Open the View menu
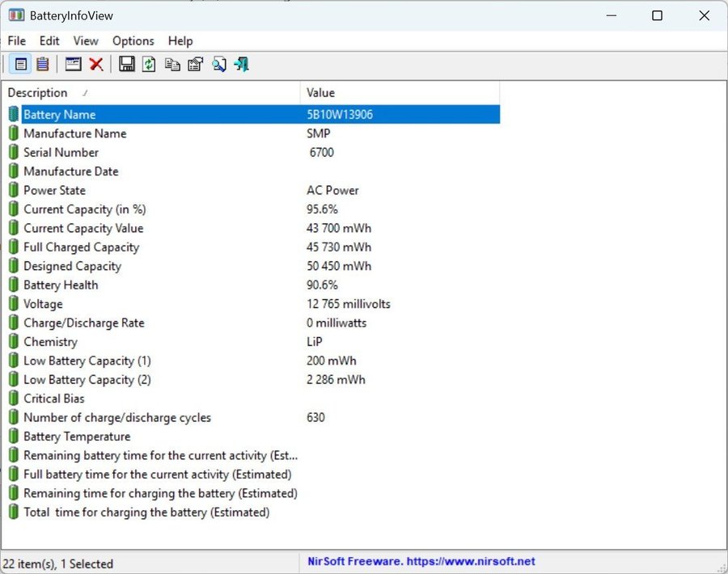 86,40
